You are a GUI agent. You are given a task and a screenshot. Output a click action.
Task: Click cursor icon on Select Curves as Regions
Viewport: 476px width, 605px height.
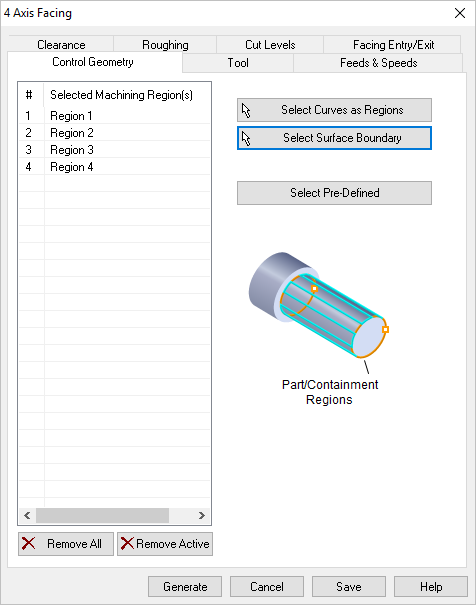246,110
